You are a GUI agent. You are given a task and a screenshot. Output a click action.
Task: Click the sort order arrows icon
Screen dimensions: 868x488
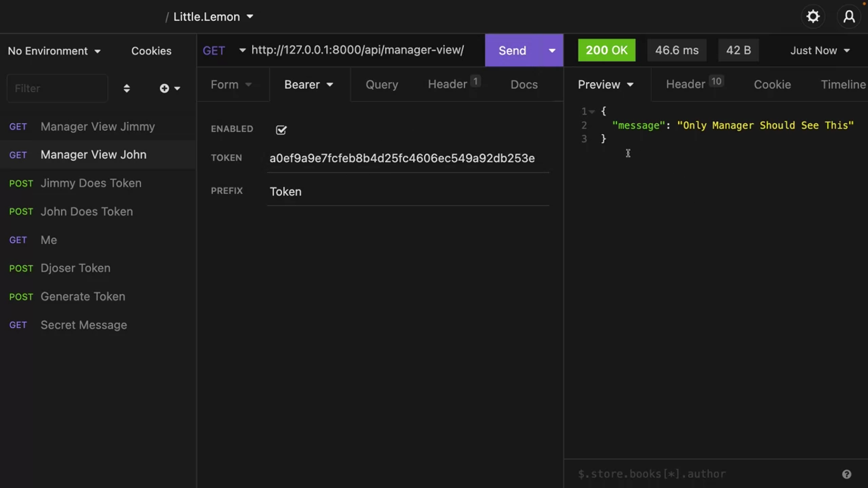(x=126, y=88)
